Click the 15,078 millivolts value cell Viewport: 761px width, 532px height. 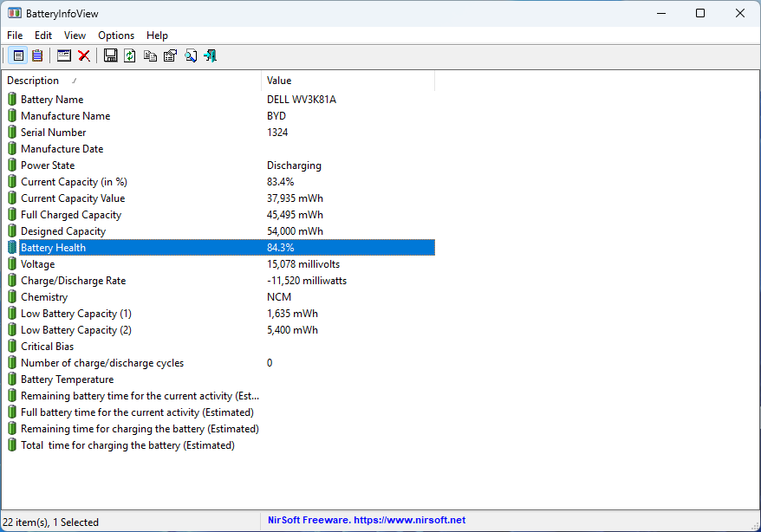tap(303, 264)
